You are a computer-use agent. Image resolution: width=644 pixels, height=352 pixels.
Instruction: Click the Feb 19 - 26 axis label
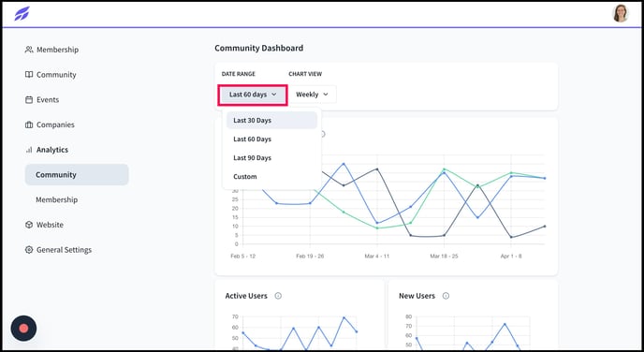coord(310,256)
